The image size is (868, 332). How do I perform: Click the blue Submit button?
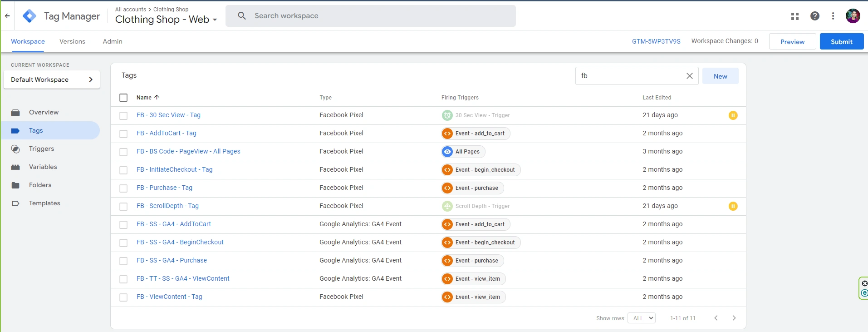point(841,41)
